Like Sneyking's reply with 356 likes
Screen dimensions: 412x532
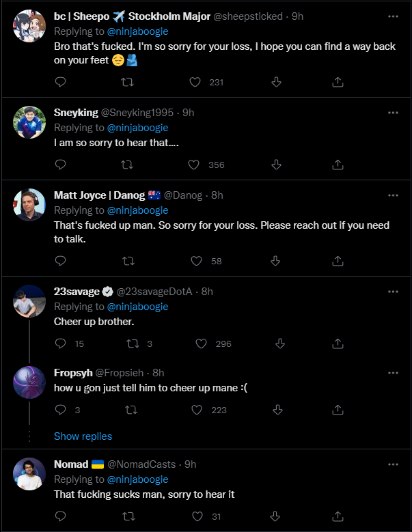(x=195, y=165)
